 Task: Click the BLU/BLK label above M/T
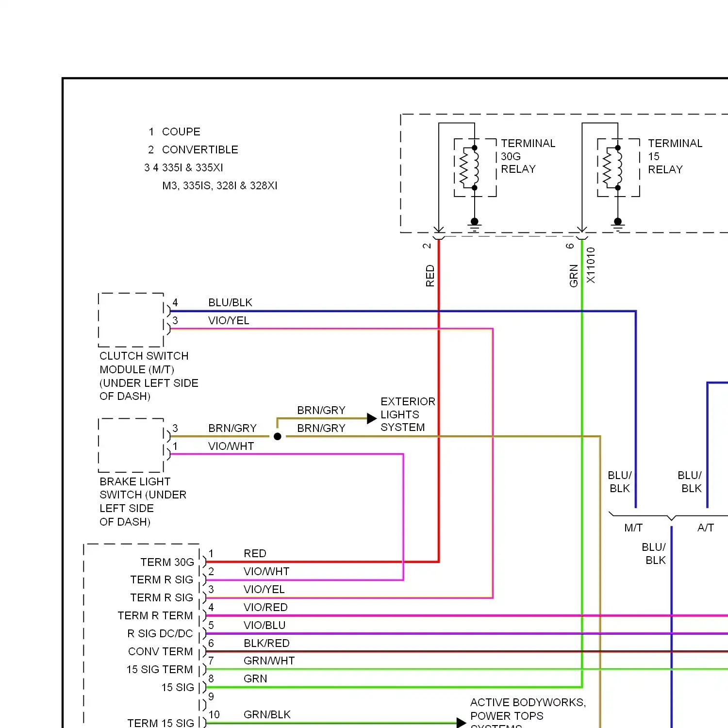[x=620, y=481]
